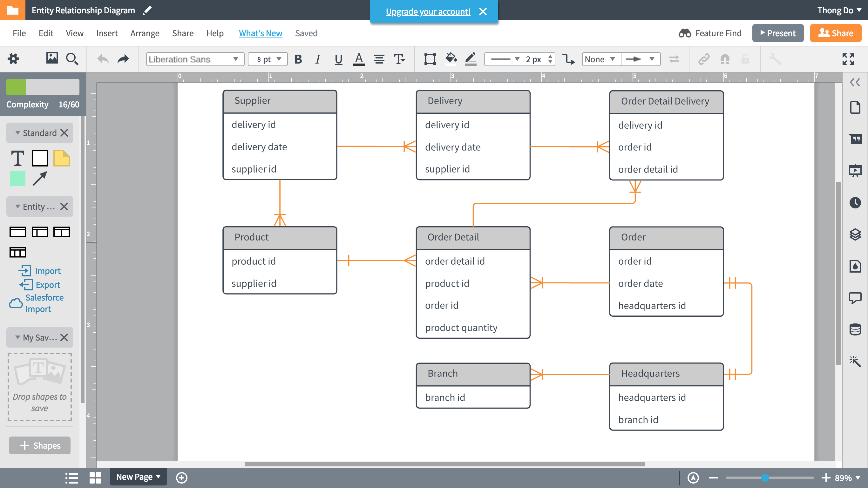868x488 pixels.
Task: Click the View menu item
Action: pyautogui.click(x=75, y=33)
